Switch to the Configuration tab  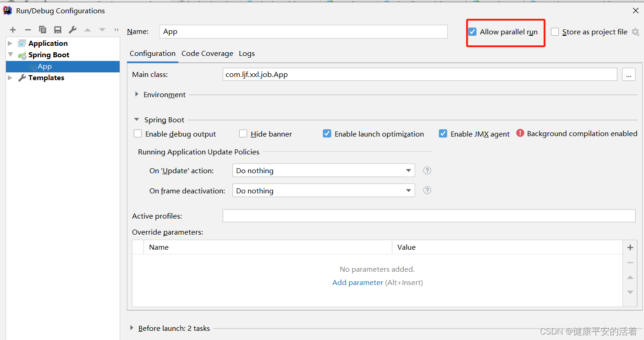point(153,54)
